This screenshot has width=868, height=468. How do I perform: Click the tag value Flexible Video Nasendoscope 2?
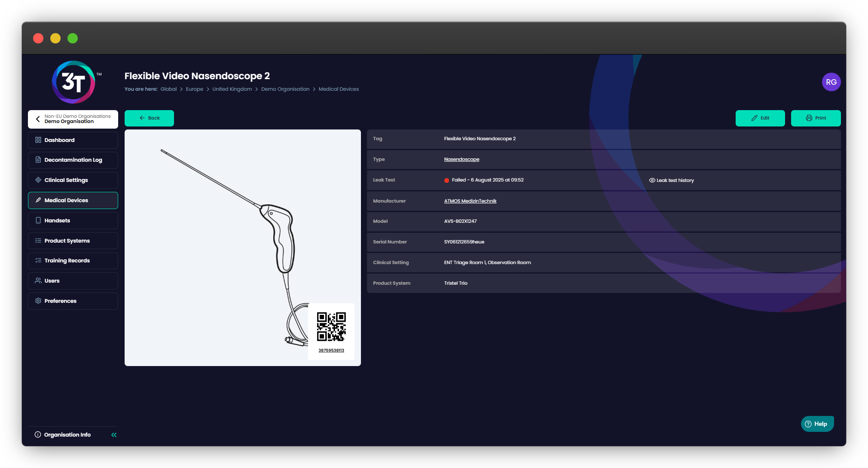coord(480,139)
